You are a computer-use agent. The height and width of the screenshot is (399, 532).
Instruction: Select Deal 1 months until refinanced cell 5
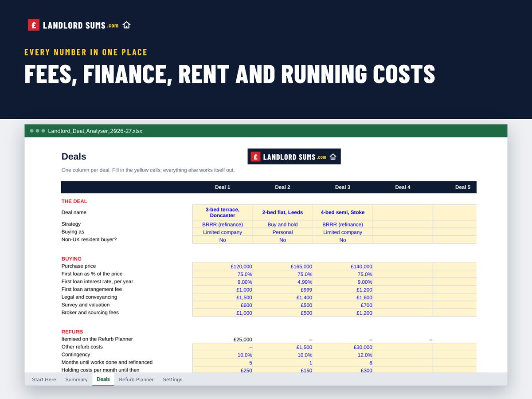(x=223, y=363)
